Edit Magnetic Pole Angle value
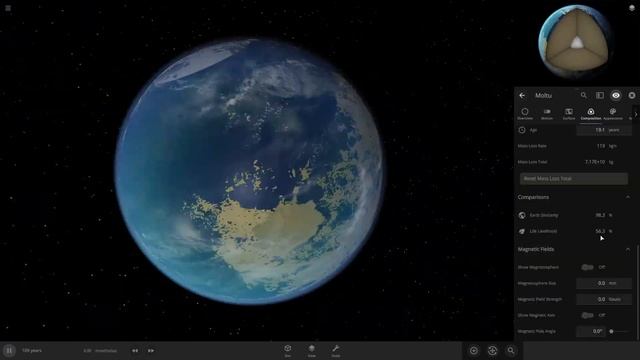The height and width of the screenshot is (360, 640). (591, 331)
